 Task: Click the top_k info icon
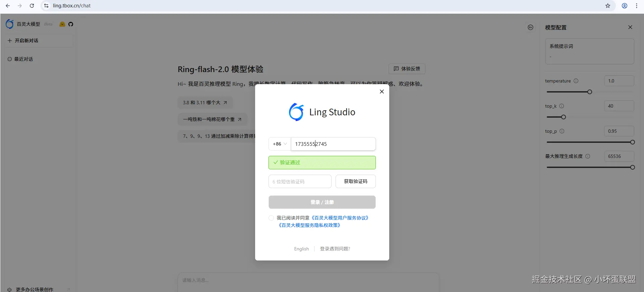pos(562,106)
